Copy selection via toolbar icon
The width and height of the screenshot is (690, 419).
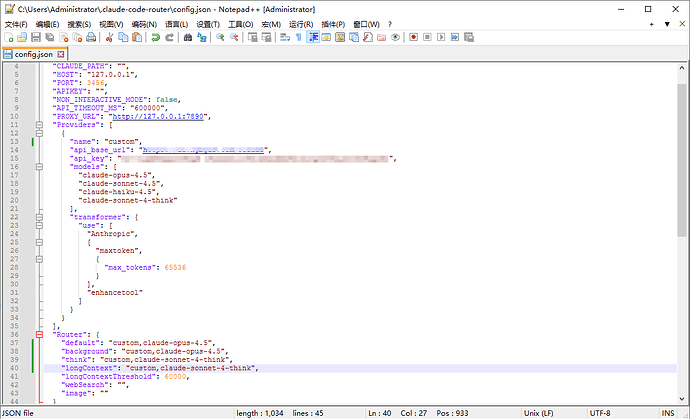point(123,37)
